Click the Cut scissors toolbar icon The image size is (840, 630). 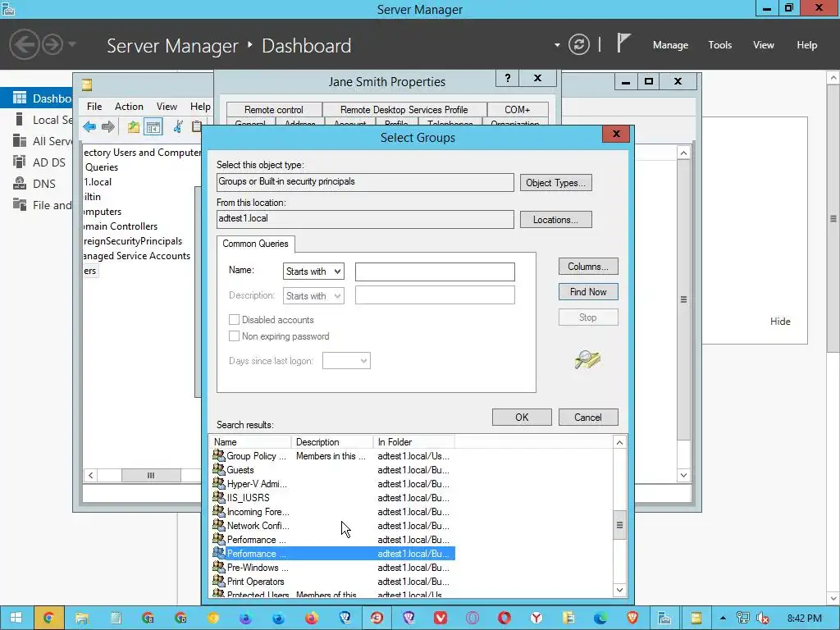[x=177, y=127]
